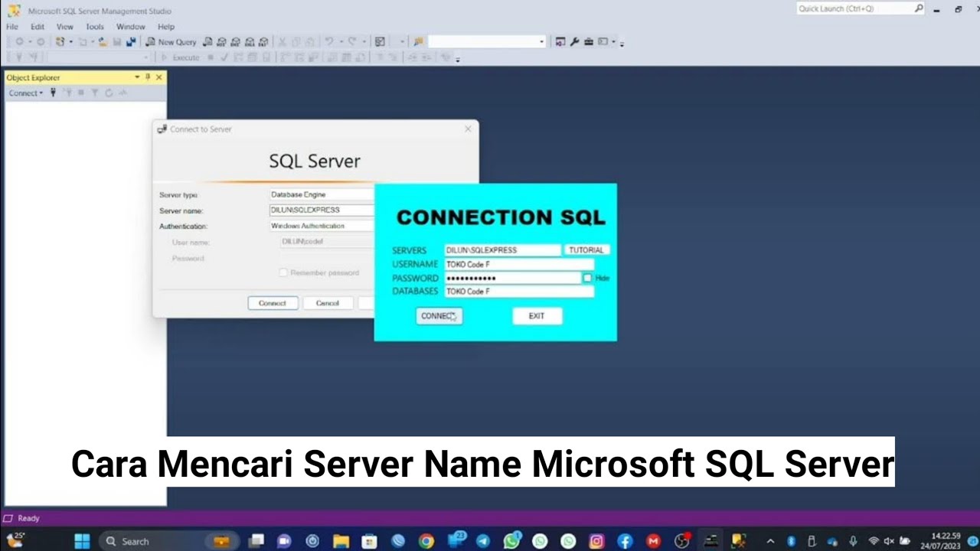Click the CONNECT button in Connection SQL window
This screenshot has height=551, width=980.
[439, 316]
